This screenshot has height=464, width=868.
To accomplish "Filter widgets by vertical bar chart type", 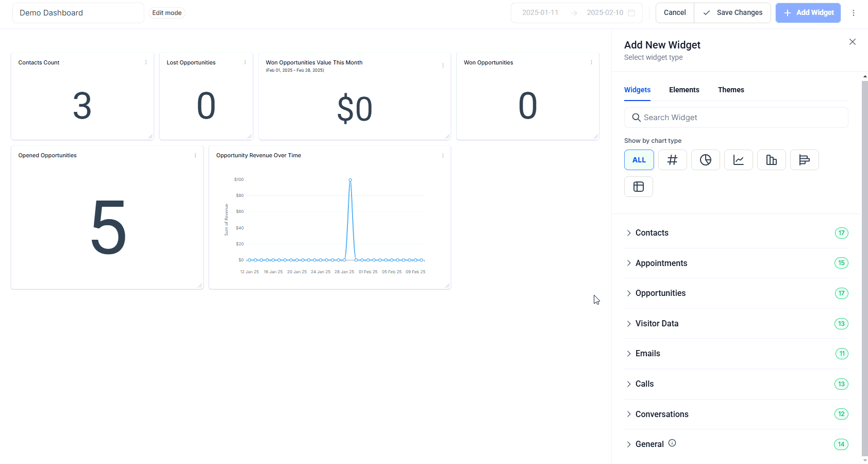I will (771, 160).
